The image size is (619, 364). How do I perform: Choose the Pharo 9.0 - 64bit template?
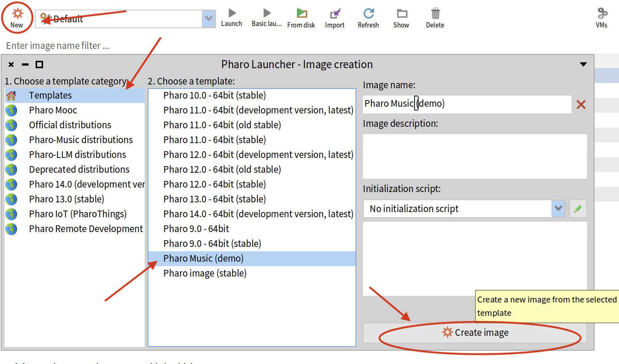[x=252, y=229]
